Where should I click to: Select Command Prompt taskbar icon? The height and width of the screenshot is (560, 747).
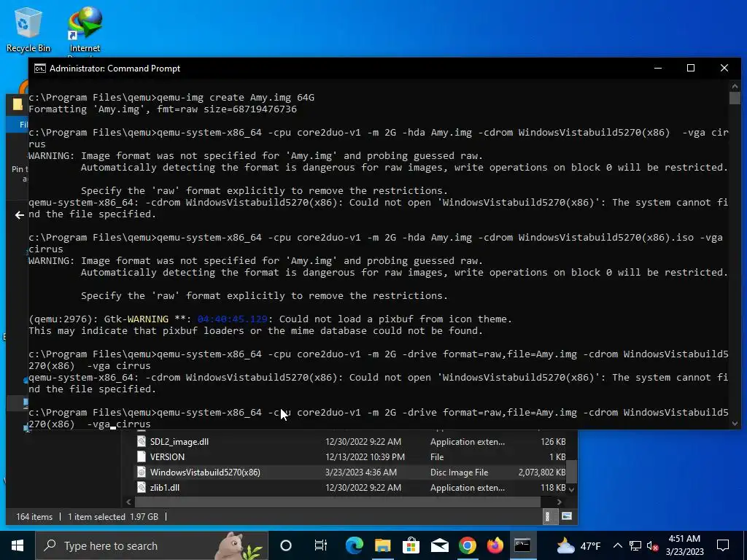pyautogui.click(x=522, y=545)
